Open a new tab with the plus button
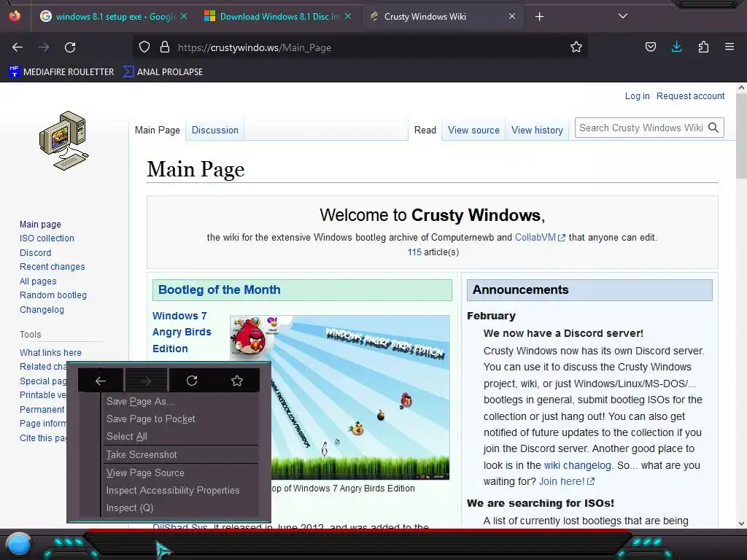The height and width of the screenshot is (560, 747). [x=539, y=17]
